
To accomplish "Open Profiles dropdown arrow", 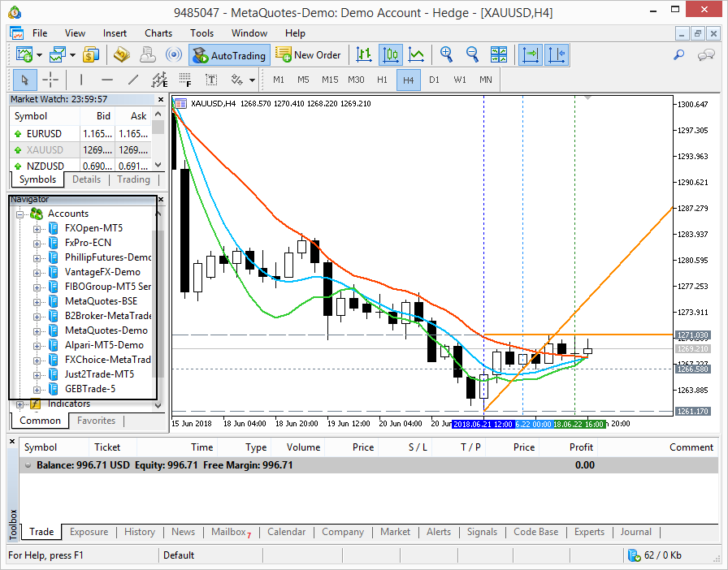I will pos(73,55).
